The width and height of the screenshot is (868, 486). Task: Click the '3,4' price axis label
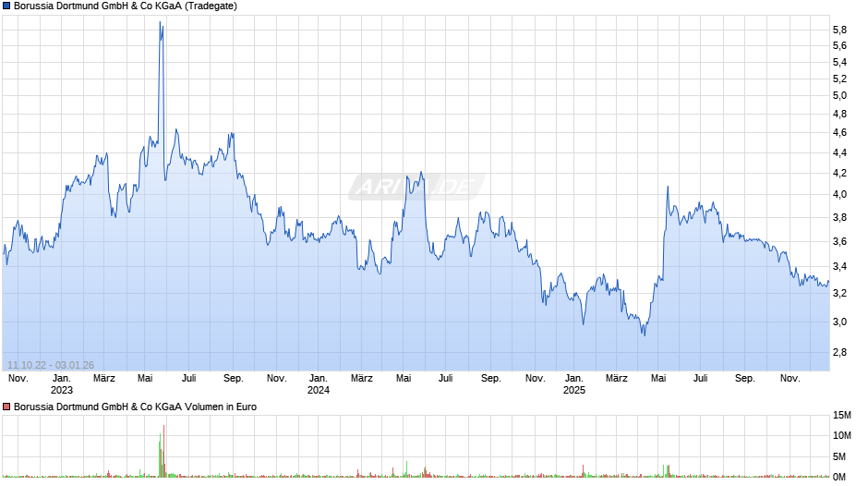(839, 266)
